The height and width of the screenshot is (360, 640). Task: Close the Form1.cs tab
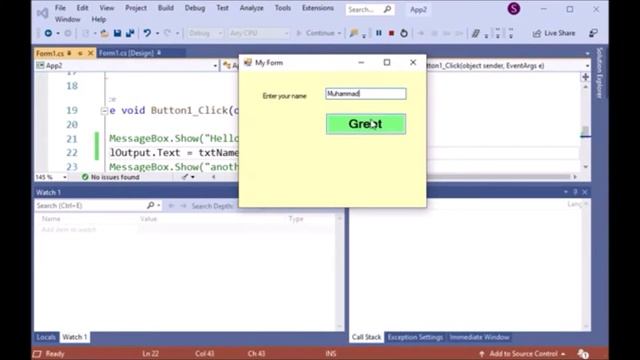[91, 53]
